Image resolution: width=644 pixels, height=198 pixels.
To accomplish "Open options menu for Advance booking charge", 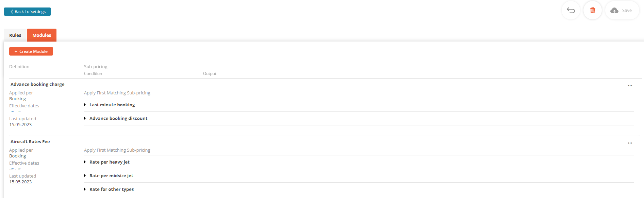I will pos(630,86).
